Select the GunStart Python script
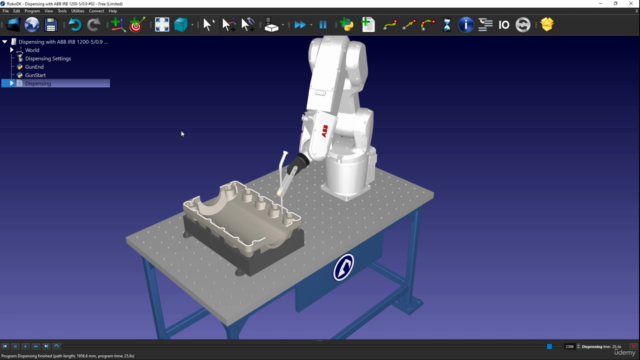 coord(35,75)
